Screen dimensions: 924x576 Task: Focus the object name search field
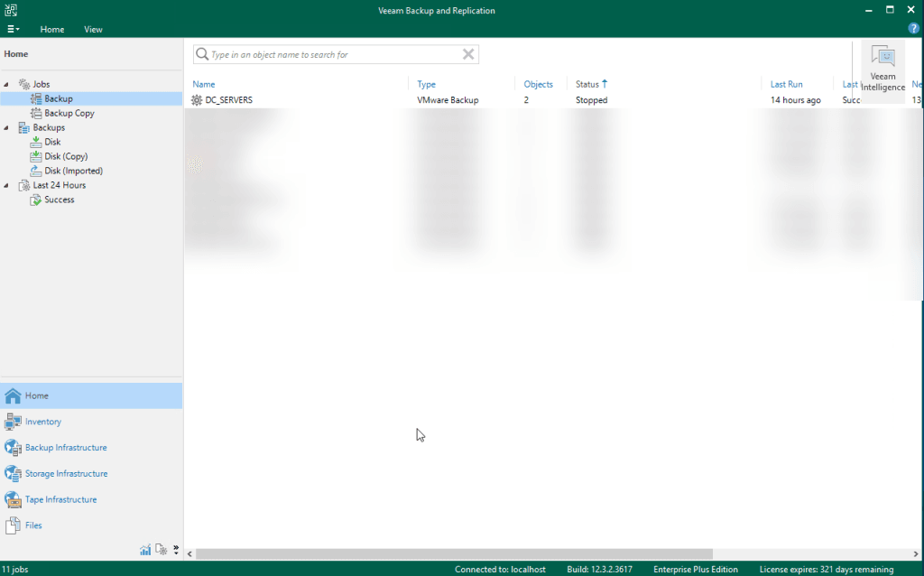[x=336, y=54]
